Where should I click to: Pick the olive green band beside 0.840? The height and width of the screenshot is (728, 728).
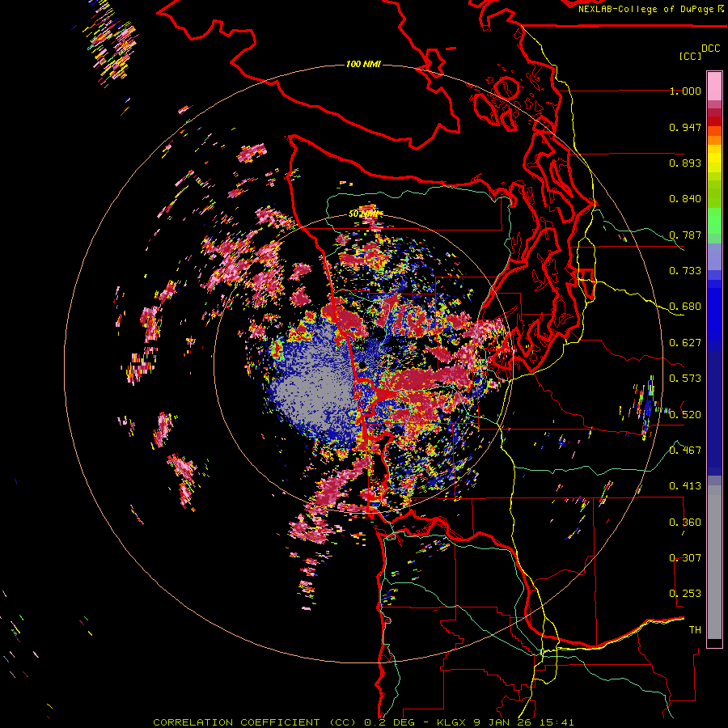click(714, 194)
